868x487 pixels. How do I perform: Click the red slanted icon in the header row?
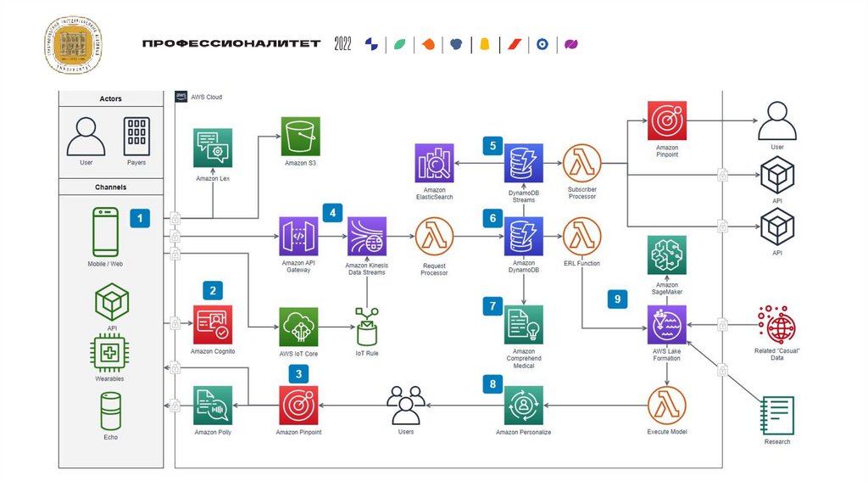pyautogui.click(x=515, y=44)
